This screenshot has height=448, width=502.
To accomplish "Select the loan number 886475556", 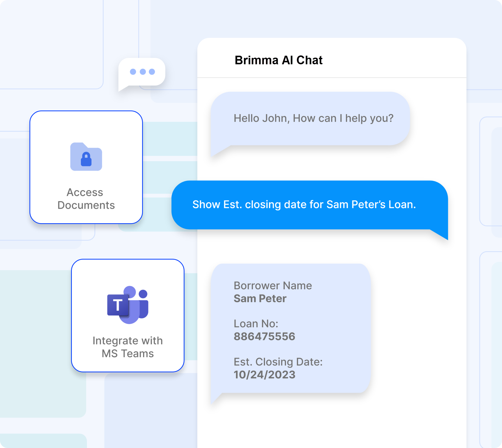I will tap(264, 337).
